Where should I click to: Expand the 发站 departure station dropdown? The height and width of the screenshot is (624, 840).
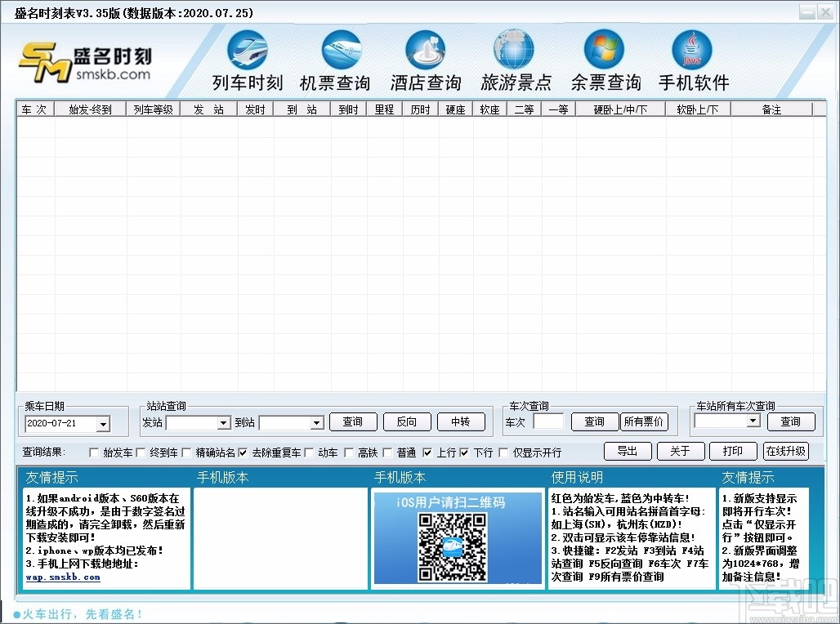tap(223, 423)
